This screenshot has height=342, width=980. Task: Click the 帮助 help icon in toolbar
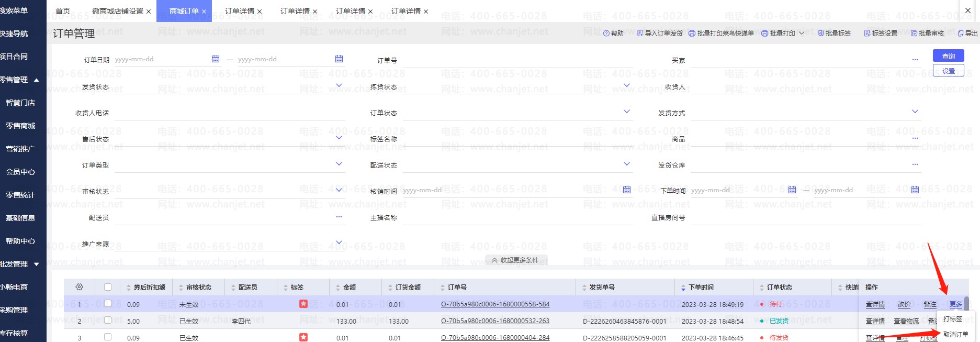pyautogui.click(x=606, y=34)
